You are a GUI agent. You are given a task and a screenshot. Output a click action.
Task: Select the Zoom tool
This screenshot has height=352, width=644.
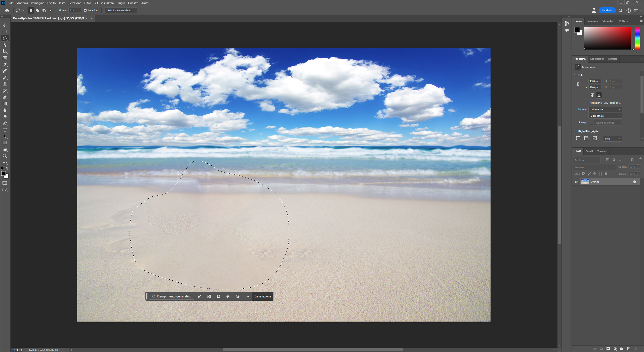[5, 156]
